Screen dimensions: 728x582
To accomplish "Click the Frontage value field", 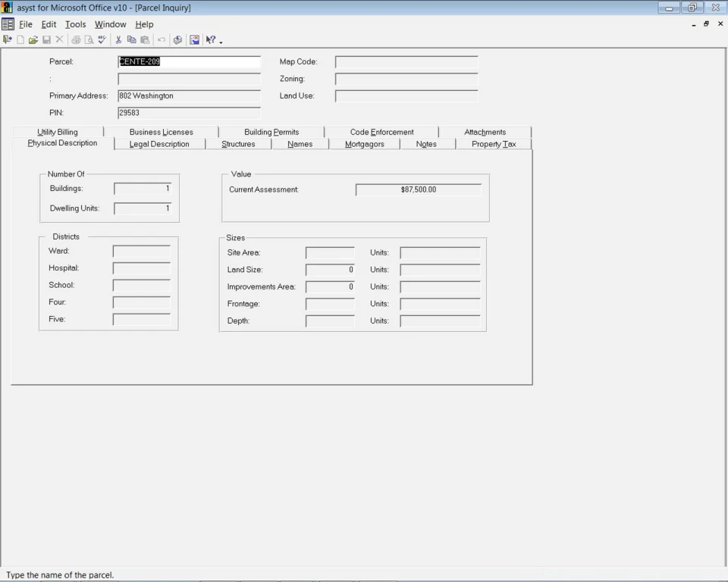I will (330, 304).
